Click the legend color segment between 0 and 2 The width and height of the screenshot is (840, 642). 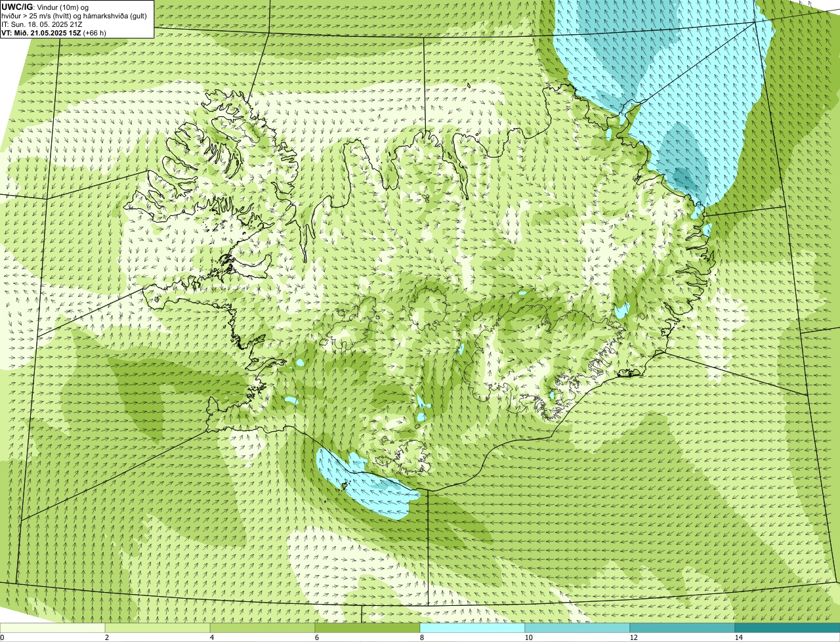click(52, 628)
